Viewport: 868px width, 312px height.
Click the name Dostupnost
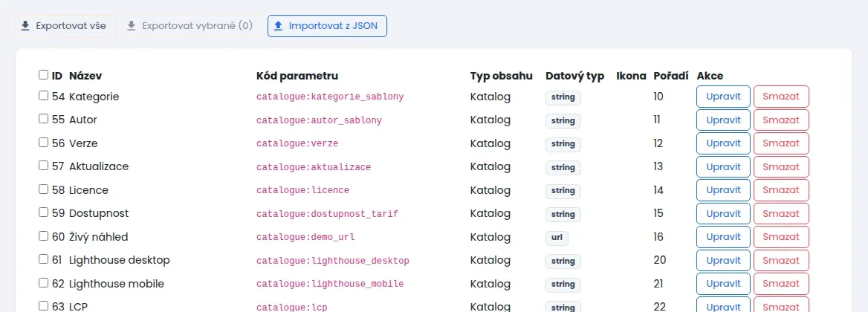99,213
